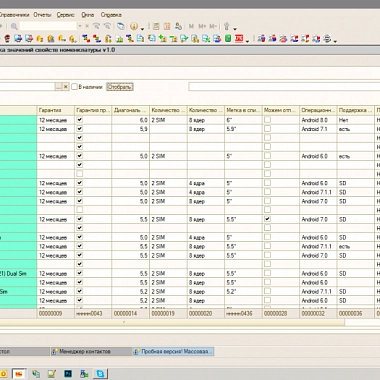Click the table's horizontal scrollbar
Screen dimensions: 380x380
[x=172, y=322]
